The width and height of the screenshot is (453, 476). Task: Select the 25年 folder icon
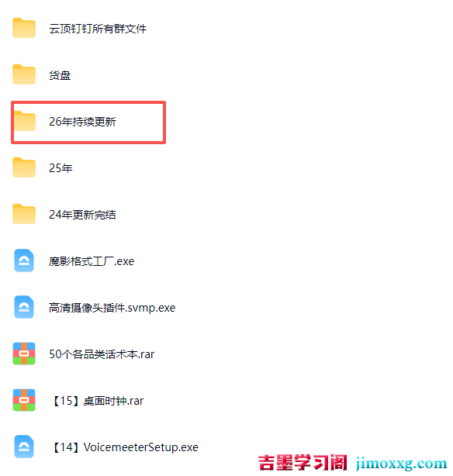pyautogui.click(x=24, y=167)
